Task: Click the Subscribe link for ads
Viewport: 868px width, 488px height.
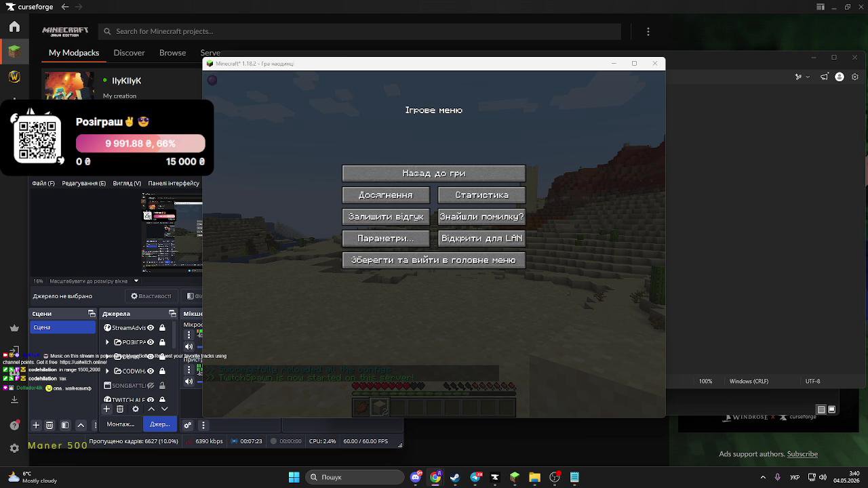Action: pyautogui.click(x=802, y=454)
